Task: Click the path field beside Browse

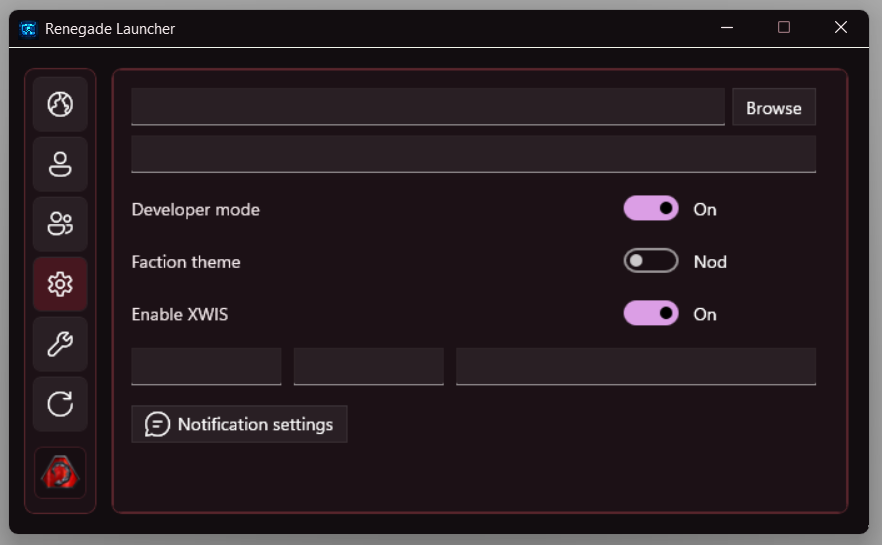Action: (428, 107)
